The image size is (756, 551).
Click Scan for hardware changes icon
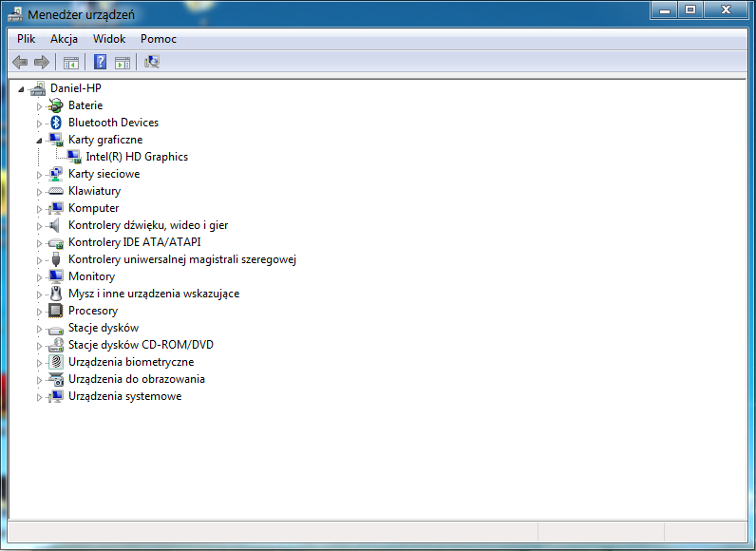(152, 62)
